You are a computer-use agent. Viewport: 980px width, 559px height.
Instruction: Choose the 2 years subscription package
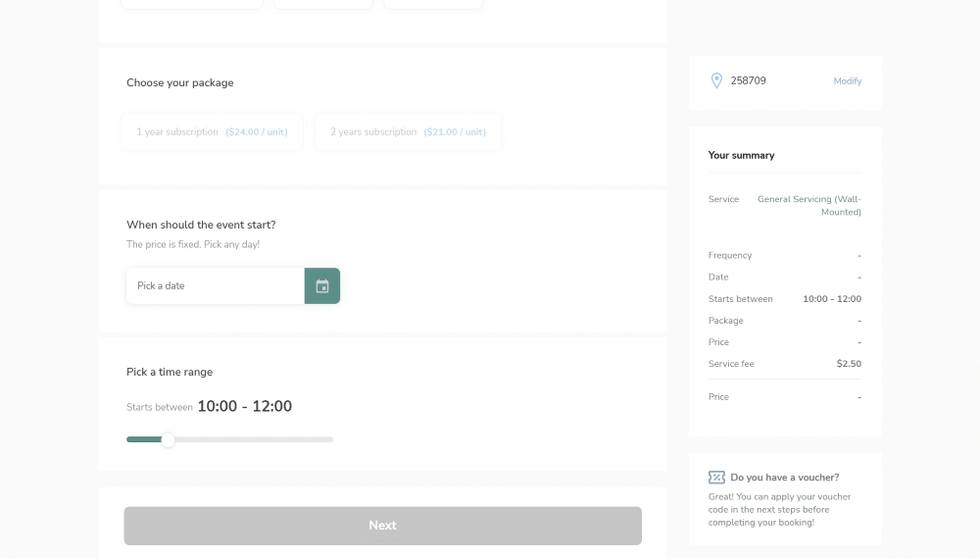pos(408,132)
